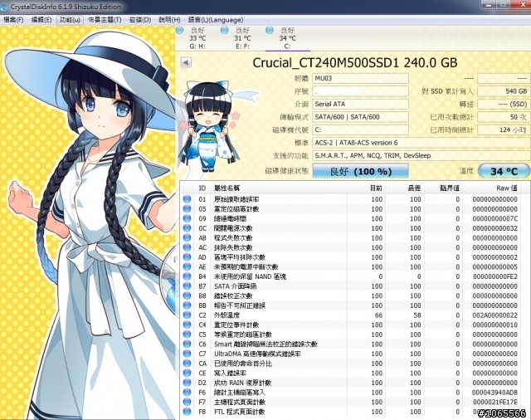Click the status icon of attribute AE
The image size is (531, 420).
[187, 267]
